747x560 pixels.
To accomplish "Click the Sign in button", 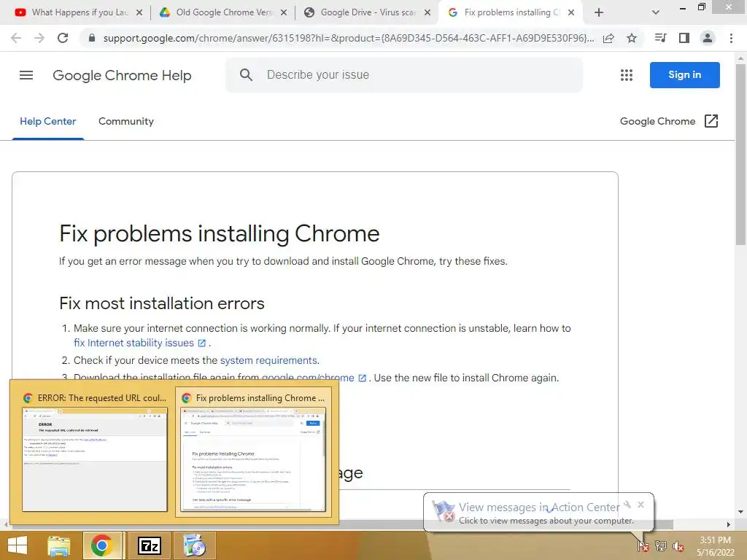I will click(684, 75).
